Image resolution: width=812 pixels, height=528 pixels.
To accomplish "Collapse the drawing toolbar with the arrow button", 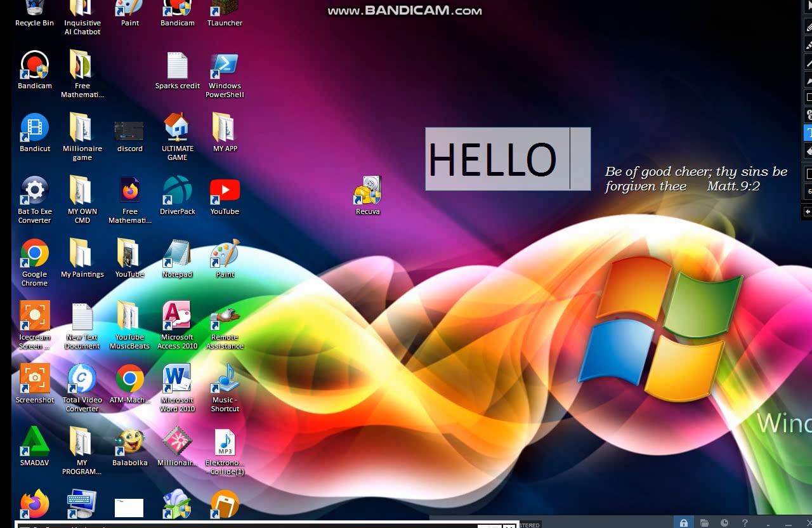I will coord(808,211).
